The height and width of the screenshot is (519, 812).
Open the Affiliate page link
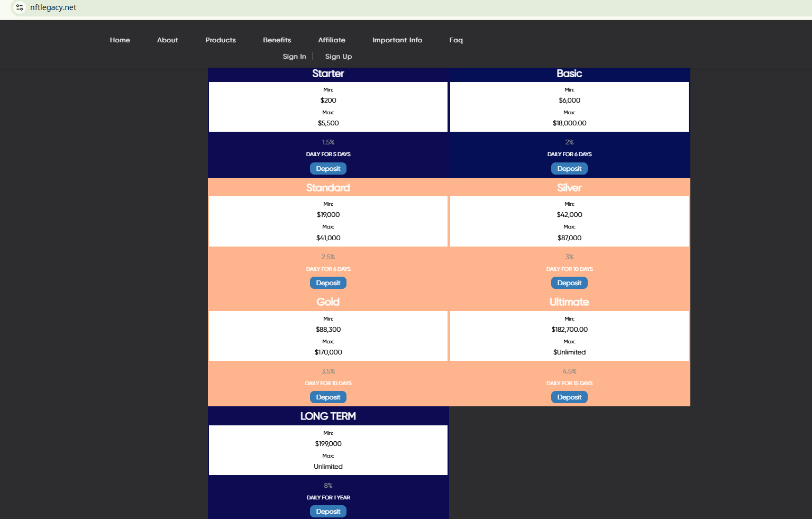coord(332,40)
